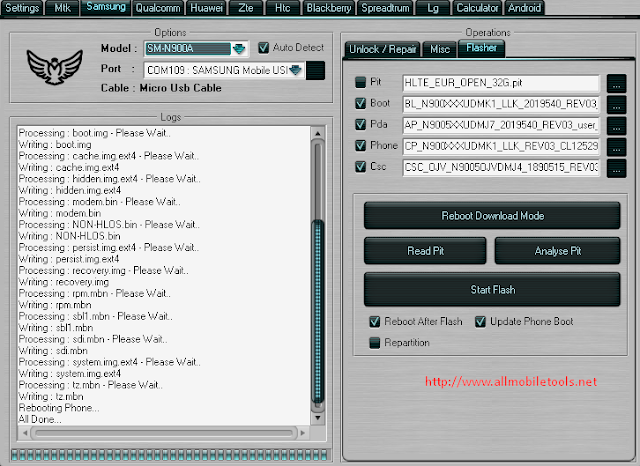
Task: Switch to the Android tab
Action: [524, 8]
